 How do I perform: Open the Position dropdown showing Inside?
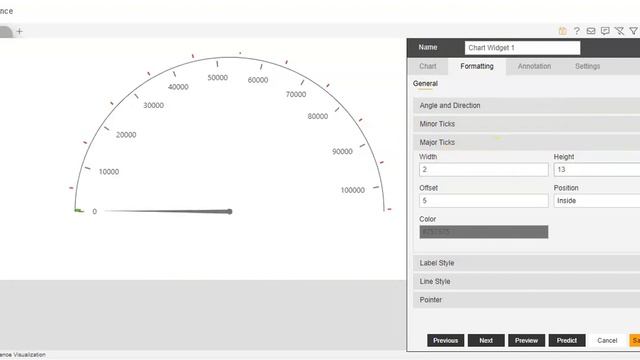[597, 200]
